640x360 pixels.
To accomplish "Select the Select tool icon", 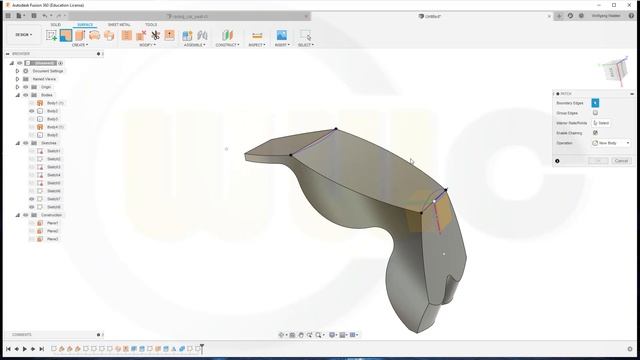I will (x=305, y=36).
